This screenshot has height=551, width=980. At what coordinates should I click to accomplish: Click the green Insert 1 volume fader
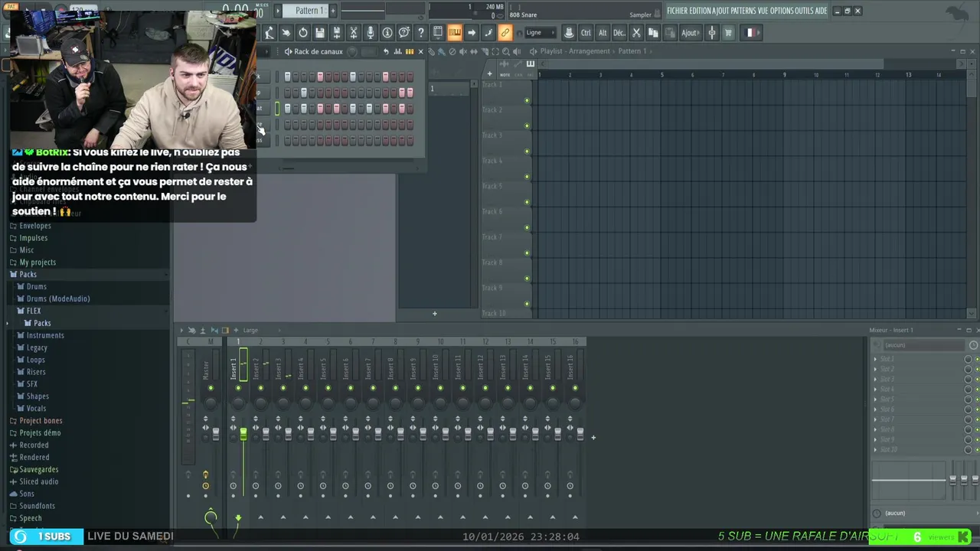243,434
